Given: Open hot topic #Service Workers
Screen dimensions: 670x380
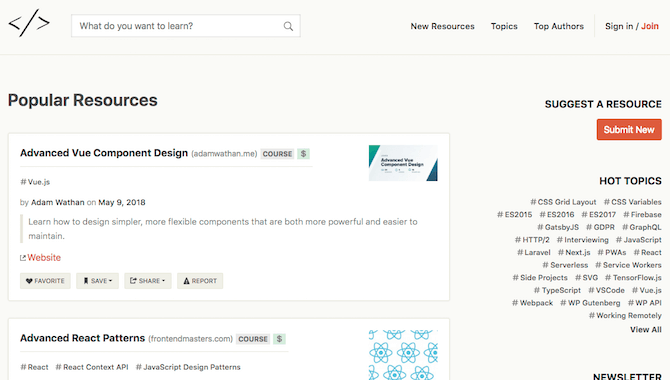Looking at the screenshot, I should pos(628,265).
